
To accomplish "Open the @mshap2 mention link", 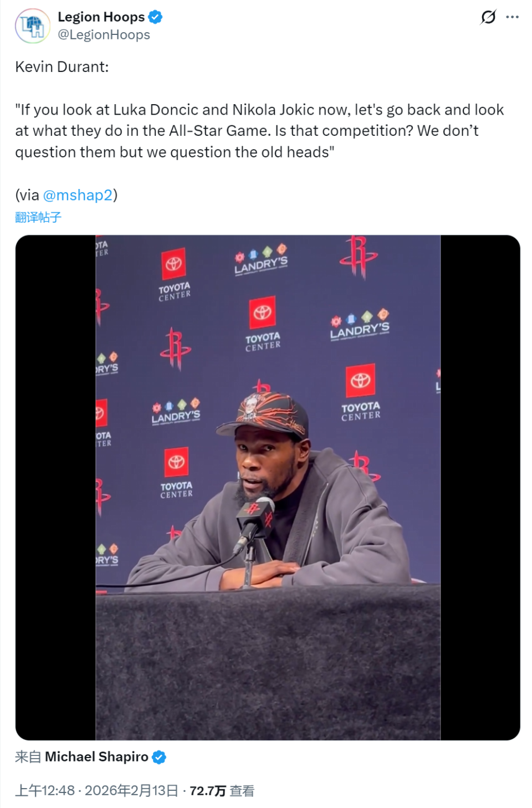I will tap(78, 195).
